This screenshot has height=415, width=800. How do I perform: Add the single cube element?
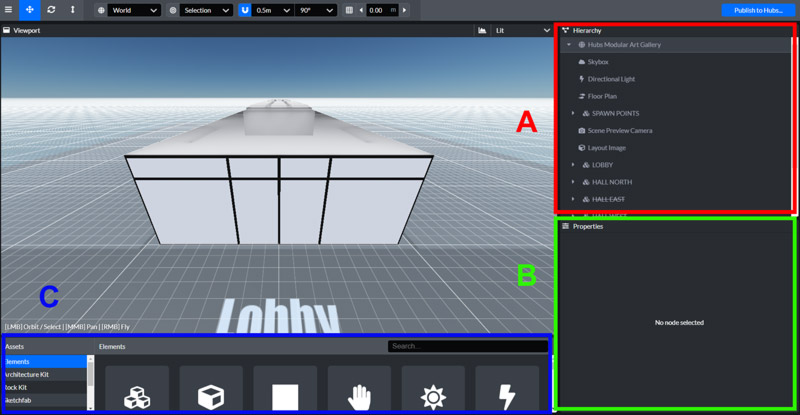click(x=211, y=389)
